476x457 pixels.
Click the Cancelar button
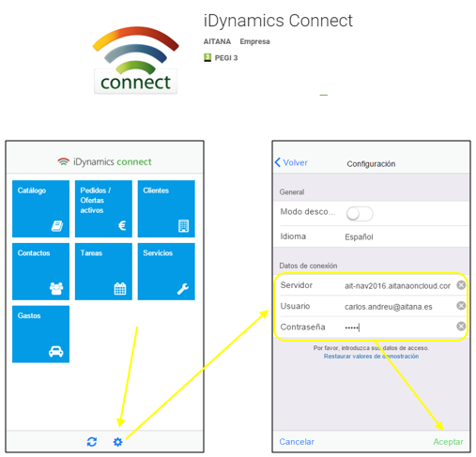[297, 442]
